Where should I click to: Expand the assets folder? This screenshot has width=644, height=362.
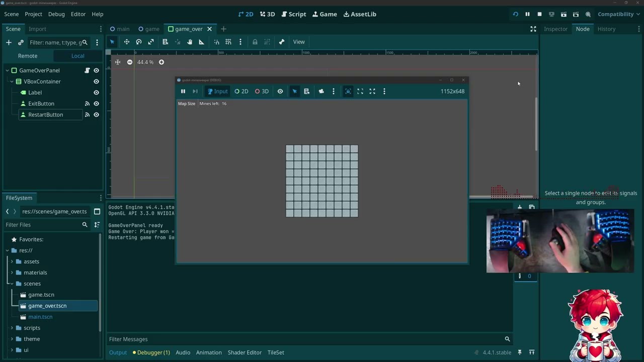pyautogui.click(x=12, y=261)
